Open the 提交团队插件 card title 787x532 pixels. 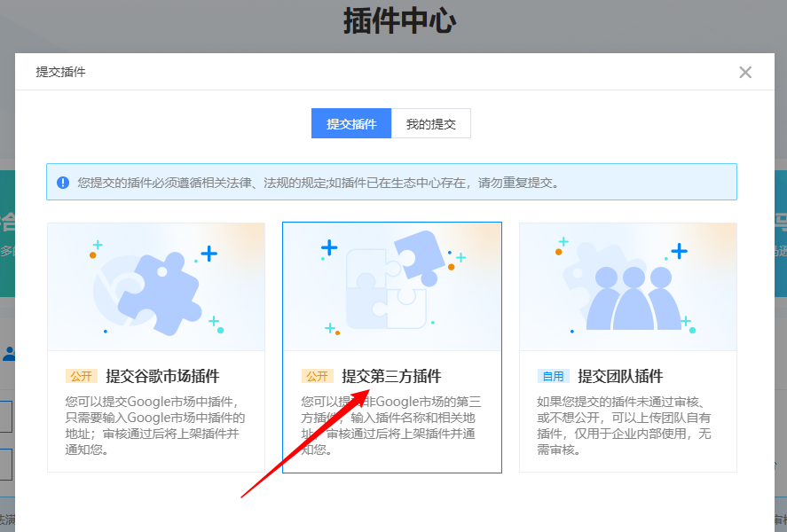620,376
